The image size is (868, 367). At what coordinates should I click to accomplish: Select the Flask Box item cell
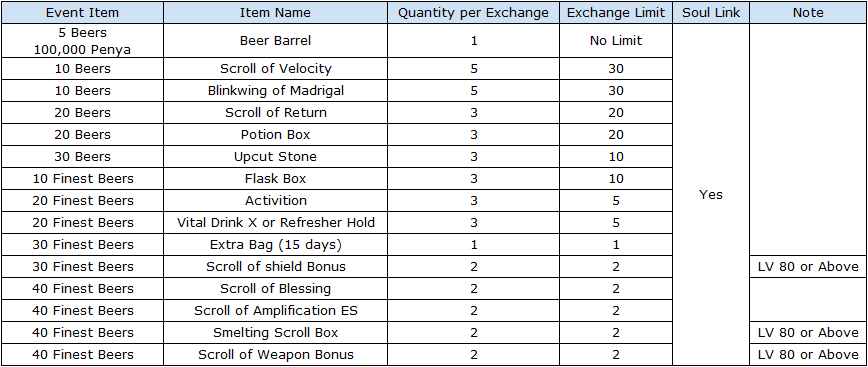[275, 178]
